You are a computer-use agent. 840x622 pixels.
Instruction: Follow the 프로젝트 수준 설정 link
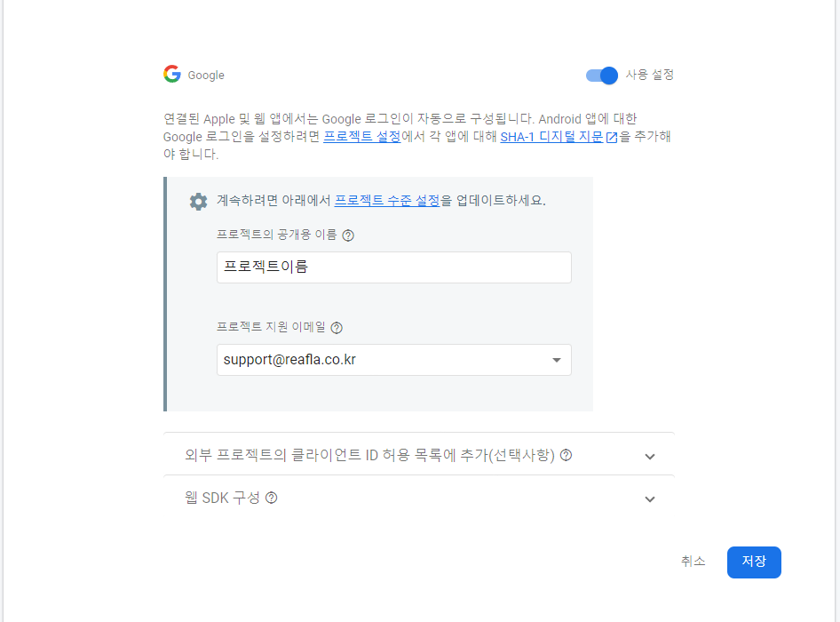click(387, 201)
